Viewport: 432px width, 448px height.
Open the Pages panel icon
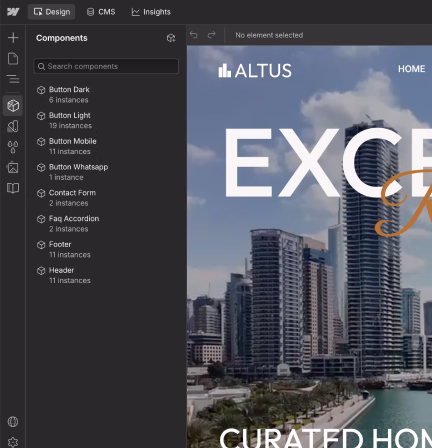click(13, 58)
